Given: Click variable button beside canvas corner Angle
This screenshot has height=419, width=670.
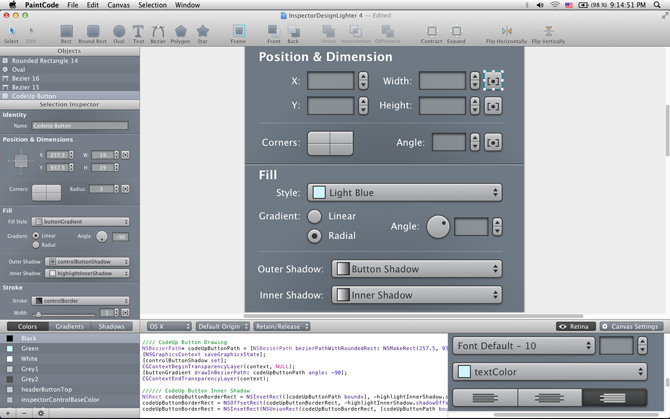Looking at the screenshot, I should tap(493, 143).
